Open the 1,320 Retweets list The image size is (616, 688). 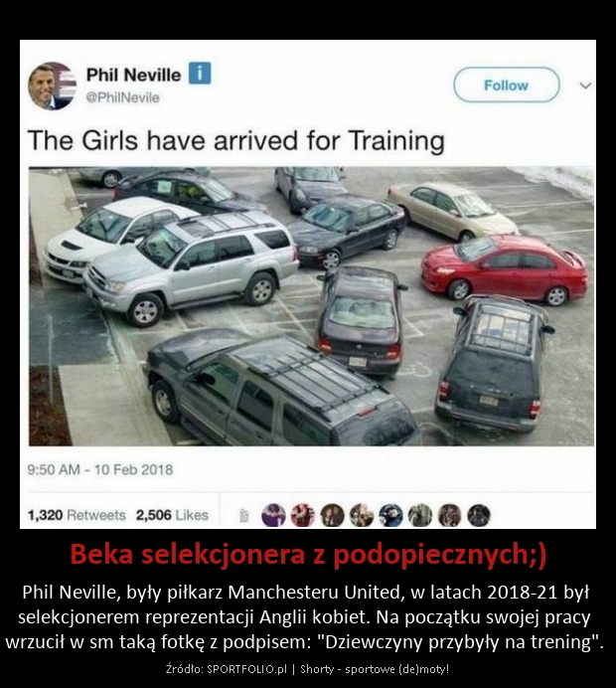77,515
